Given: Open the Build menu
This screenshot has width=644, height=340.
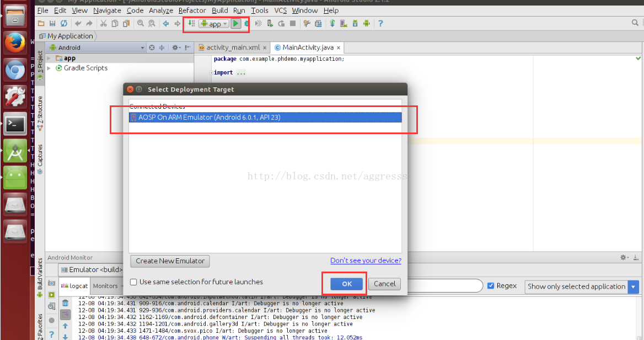Looking at the screenshot, I should [220, 10].
